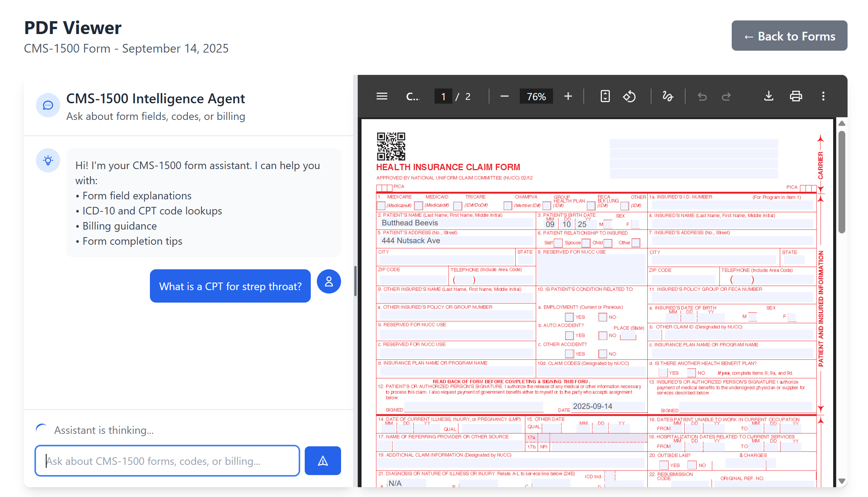The height and width of the screenshot is (497, 868).
Task: Click the 76% zoom level box
Action: [536, 96]
